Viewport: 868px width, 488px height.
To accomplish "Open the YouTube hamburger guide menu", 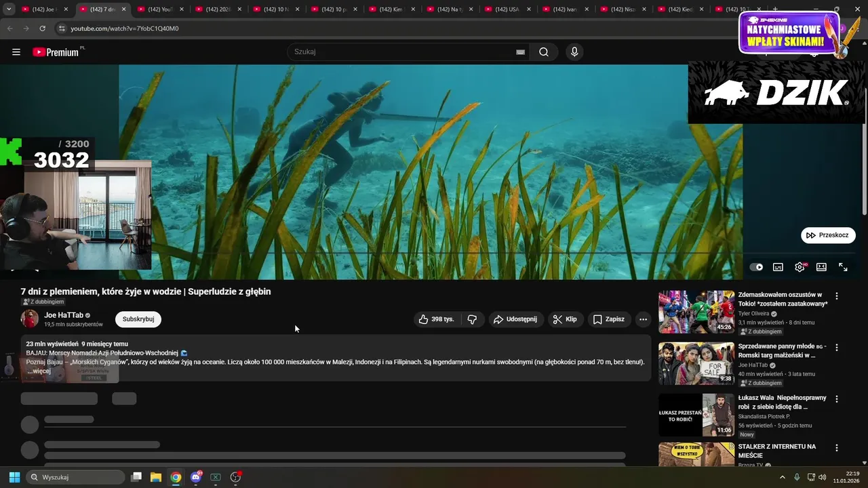I will point(16,52).
